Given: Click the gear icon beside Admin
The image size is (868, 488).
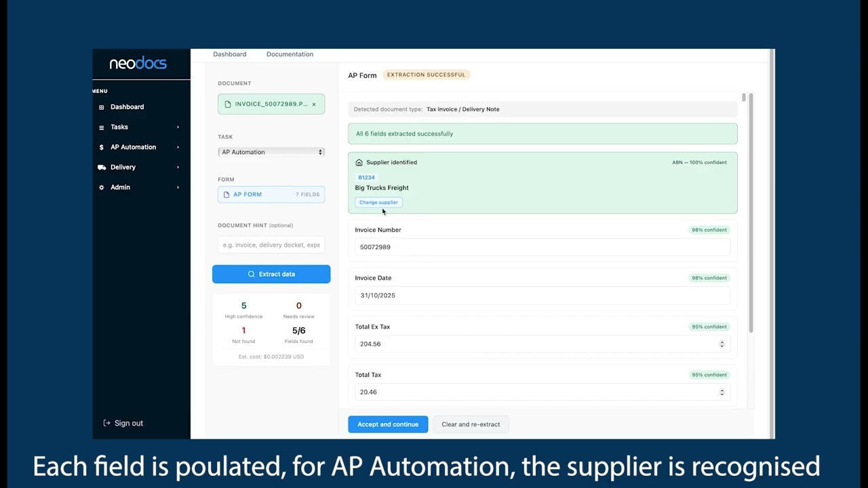Looking at the screenshot, I should tap(102, 187).
